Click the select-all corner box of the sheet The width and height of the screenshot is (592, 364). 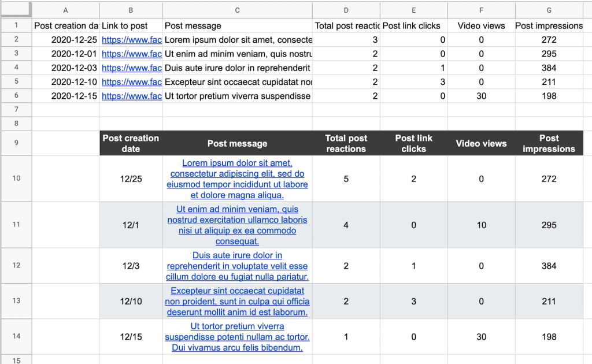click(x=16, y=10)
